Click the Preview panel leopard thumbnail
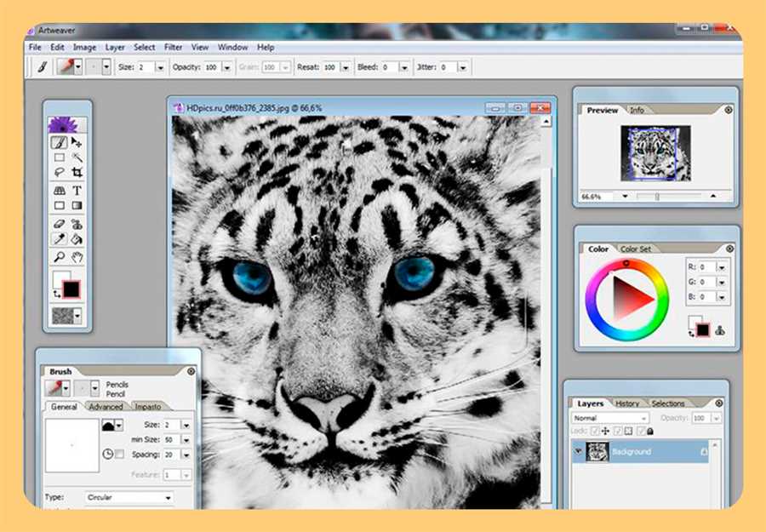The image size is (766, 532). click(655, 153)
